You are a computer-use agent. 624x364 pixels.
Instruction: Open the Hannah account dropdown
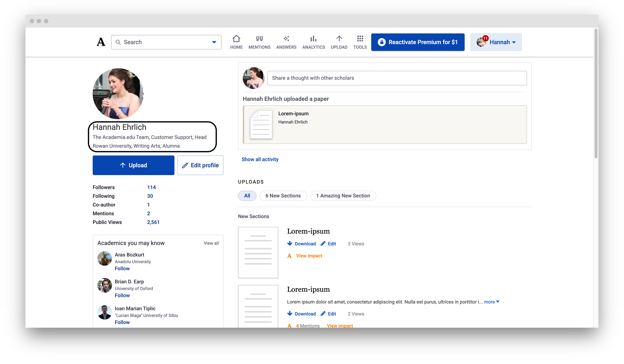(x=496, y=42)
